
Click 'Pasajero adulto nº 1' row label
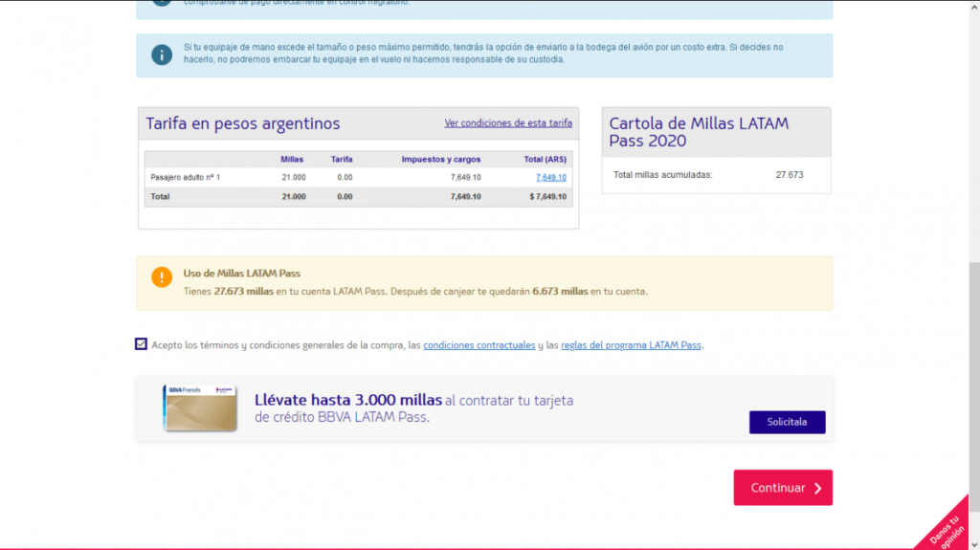click(x=185, y=178)
